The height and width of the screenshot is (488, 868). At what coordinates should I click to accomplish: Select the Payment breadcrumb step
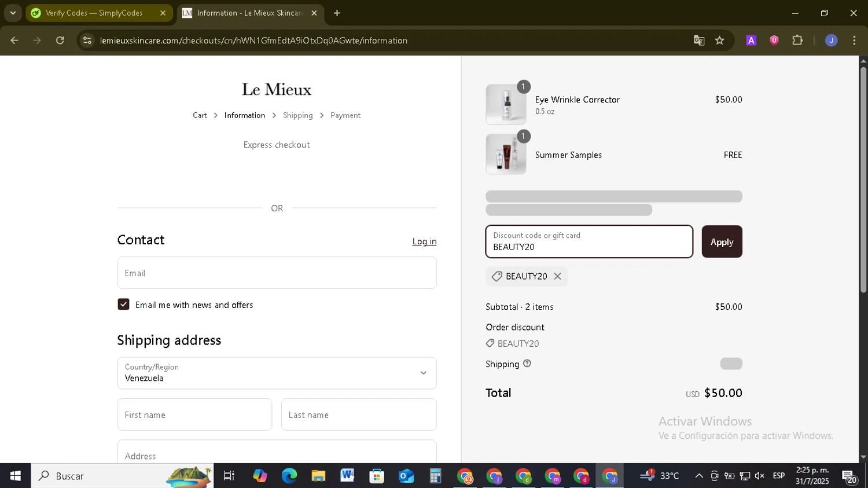coord(345,115)
